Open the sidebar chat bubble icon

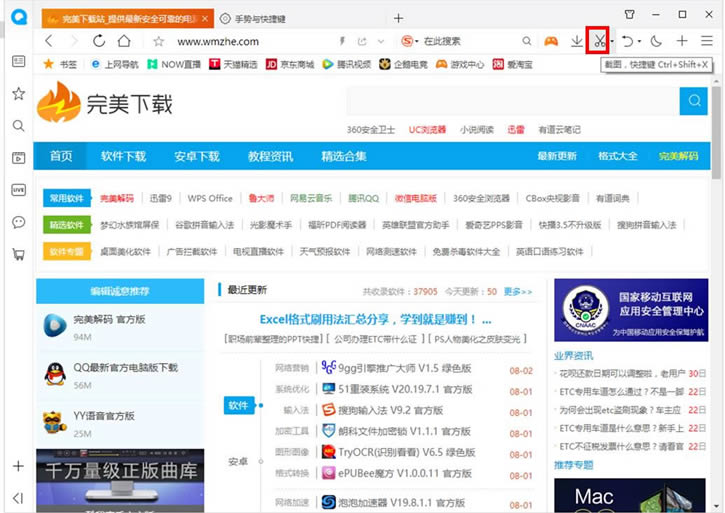[18, 222]
